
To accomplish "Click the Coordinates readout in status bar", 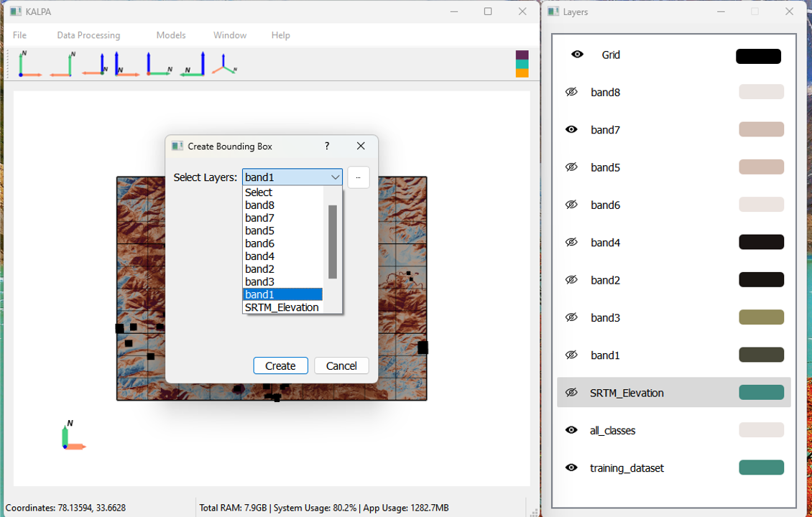I will pos(66,508).
